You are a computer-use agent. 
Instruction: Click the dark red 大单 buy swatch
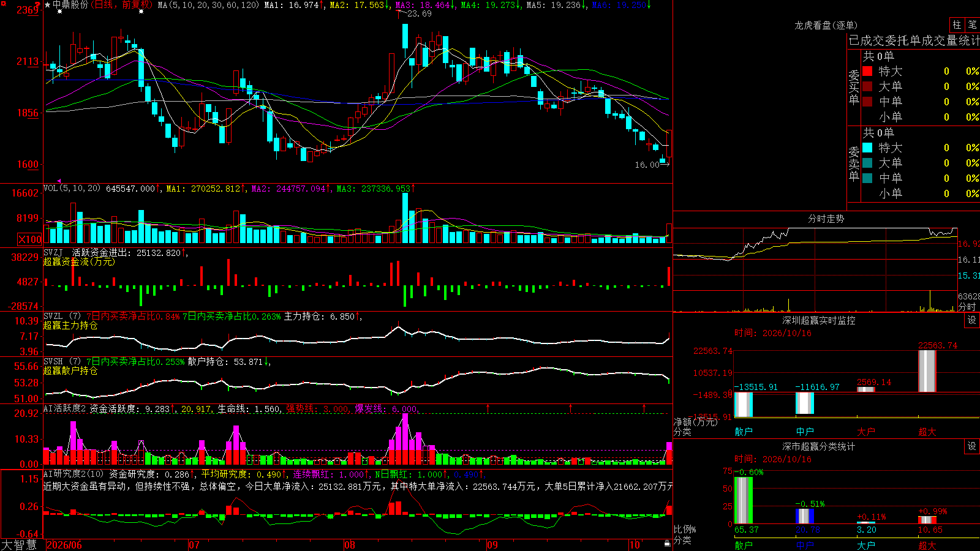[867, 86]
